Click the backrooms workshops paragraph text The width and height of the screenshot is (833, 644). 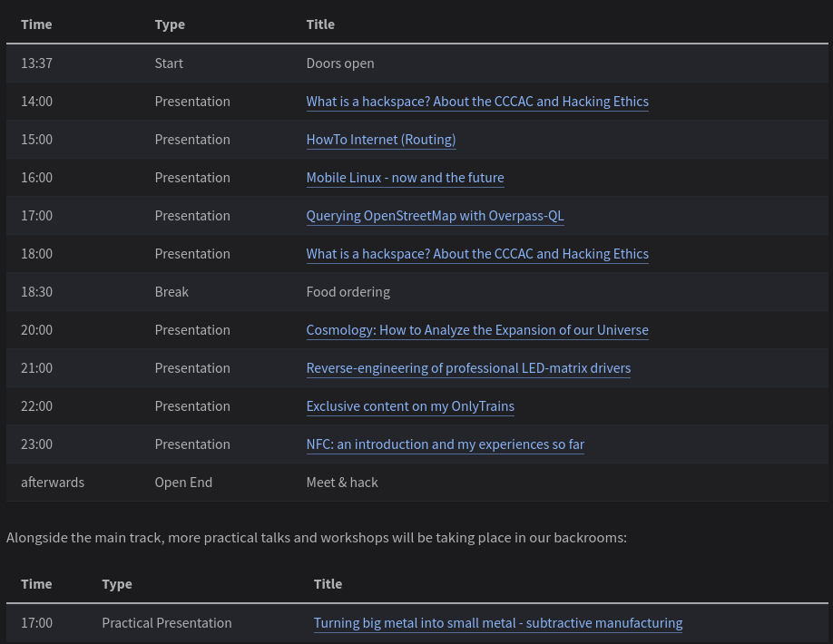point(317,538)
